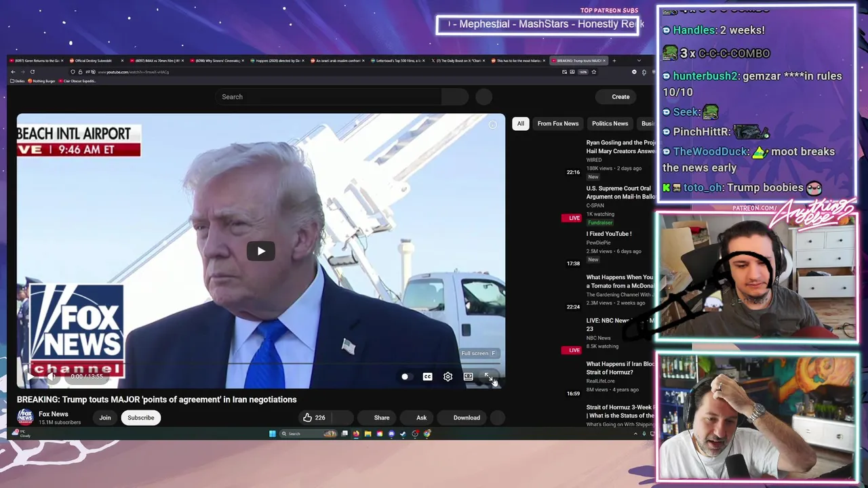This screenshot has height=488, width=868.
Task: Click the large play button overlay on video
Action: click(261, 251)
